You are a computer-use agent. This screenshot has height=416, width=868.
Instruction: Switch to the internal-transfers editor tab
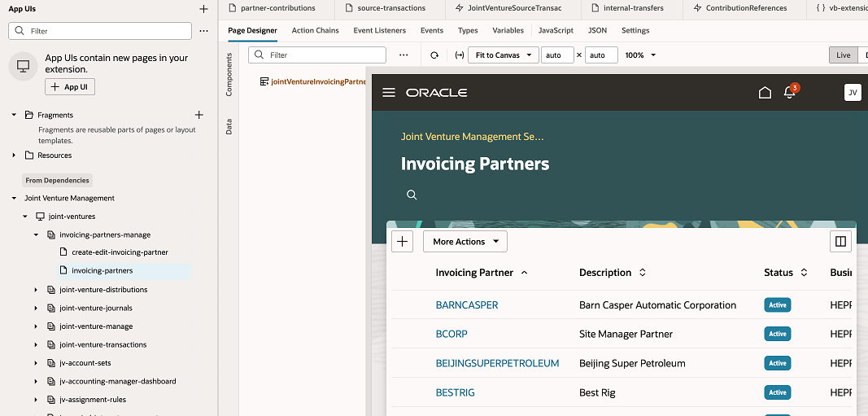633,8
